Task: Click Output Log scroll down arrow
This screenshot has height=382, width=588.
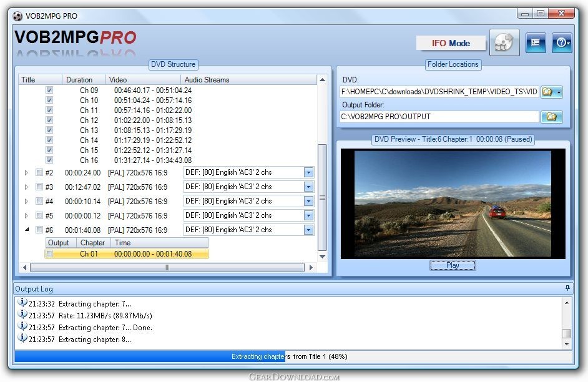Action: pos(567,344)
